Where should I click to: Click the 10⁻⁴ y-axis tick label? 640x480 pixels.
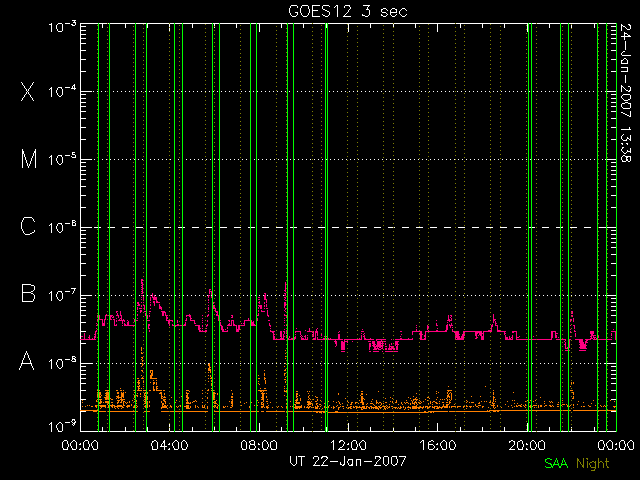click(x=62, y=91)
